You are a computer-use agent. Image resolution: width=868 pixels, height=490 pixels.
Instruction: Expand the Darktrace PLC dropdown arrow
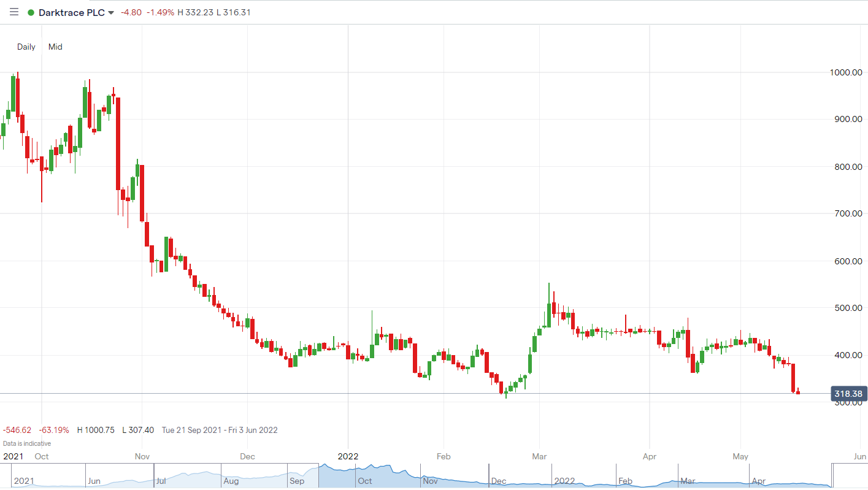point(111,13)
